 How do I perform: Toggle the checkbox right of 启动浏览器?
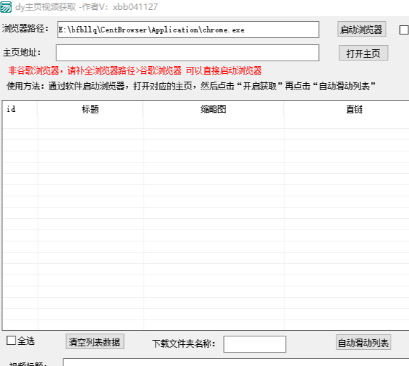[404, 30]
